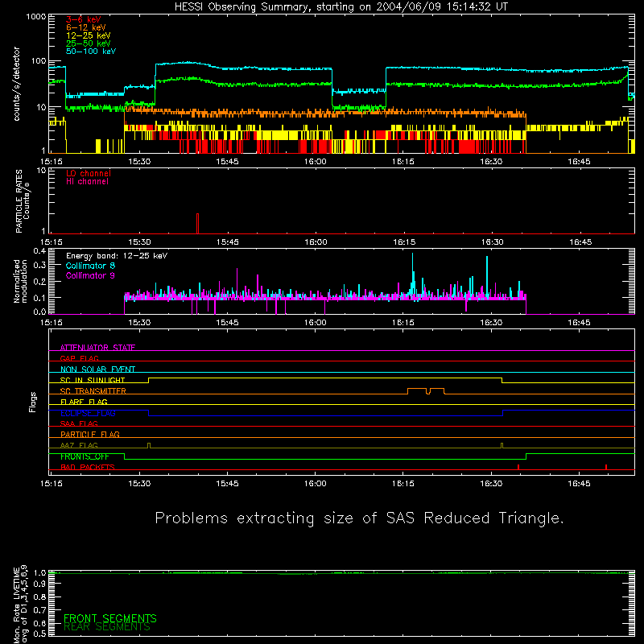The image size is (644, 644).
Task: Select the Collimator 8 legend label
Action: click(x=90, y=266)
